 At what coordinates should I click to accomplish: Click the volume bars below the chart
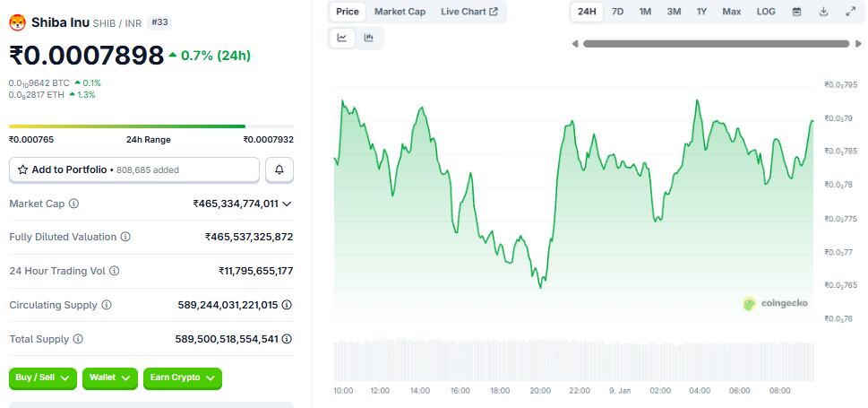573,360
